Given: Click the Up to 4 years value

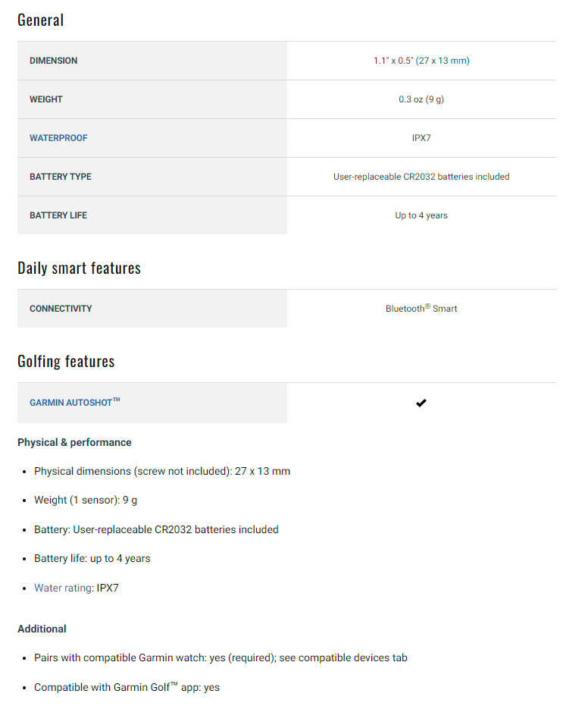Looking at the screenshot, I should [421, 215].
